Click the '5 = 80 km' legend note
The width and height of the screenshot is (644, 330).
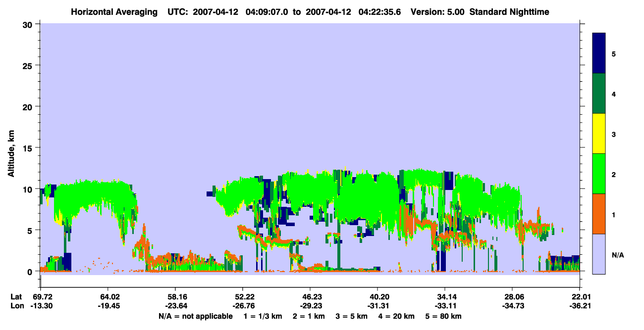click(x=444, y=316)
